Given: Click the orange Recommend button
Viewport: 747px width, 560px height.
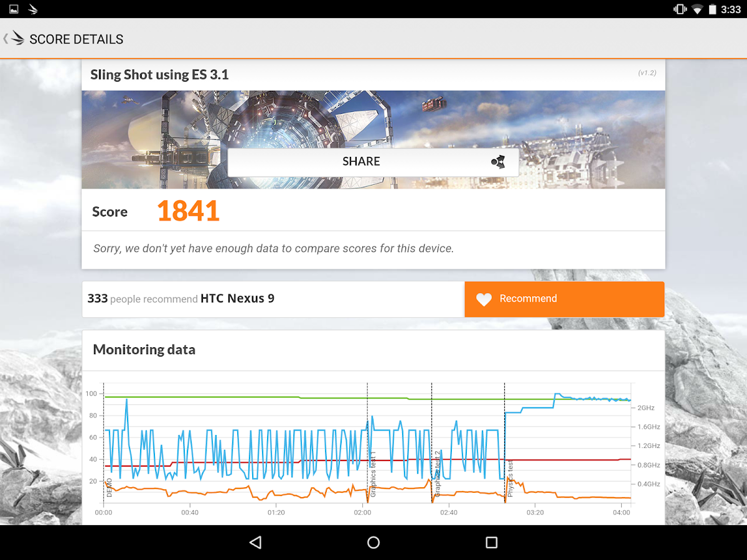Looking at the screenshot, I should click(x=565, y=299).
